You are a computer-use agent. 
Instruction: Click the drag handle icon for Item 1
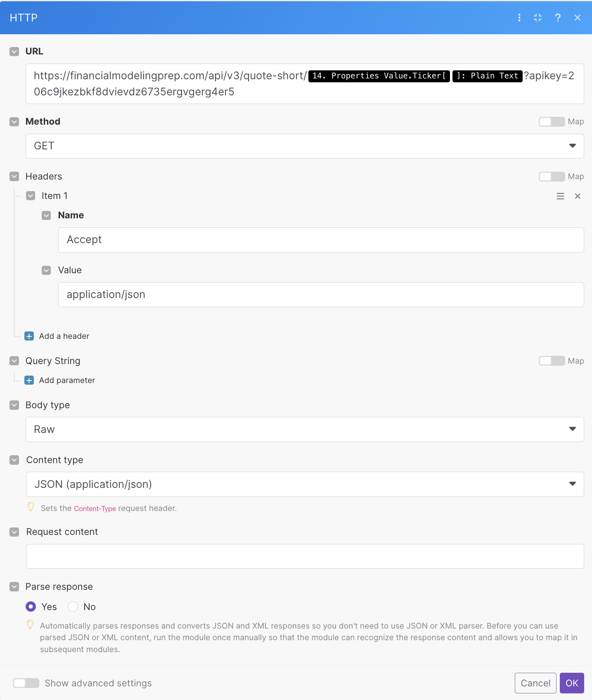[560, 196]
